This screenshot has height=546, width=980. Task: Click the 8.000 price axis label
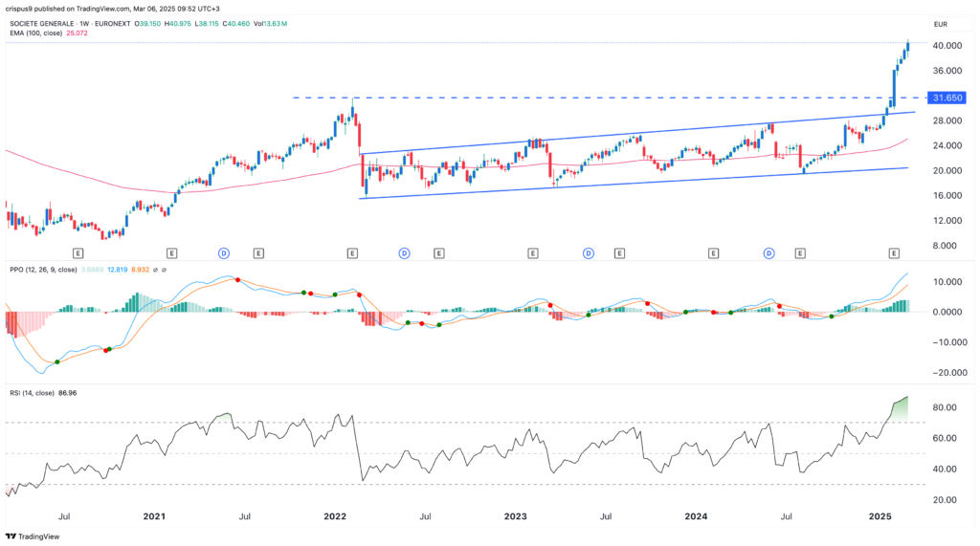(945, 246)
